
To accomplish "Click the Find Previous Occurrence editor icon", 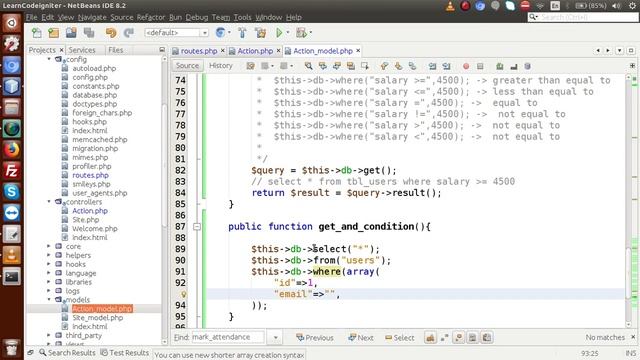I will 323,66.
